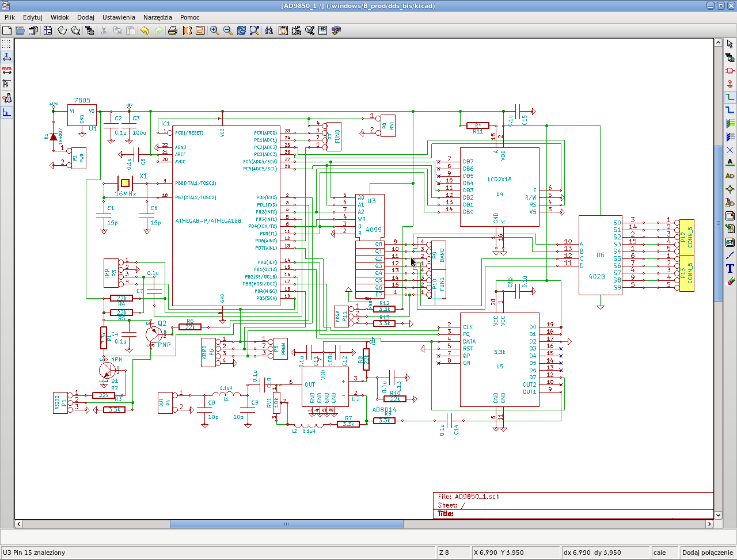Pick the no-connect flag tool
This screenshot has height=560, width=737.
click(730, 150)
